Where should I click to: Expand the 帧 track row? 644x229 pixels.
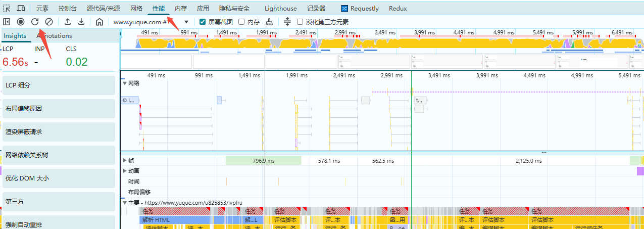(125, 160)
